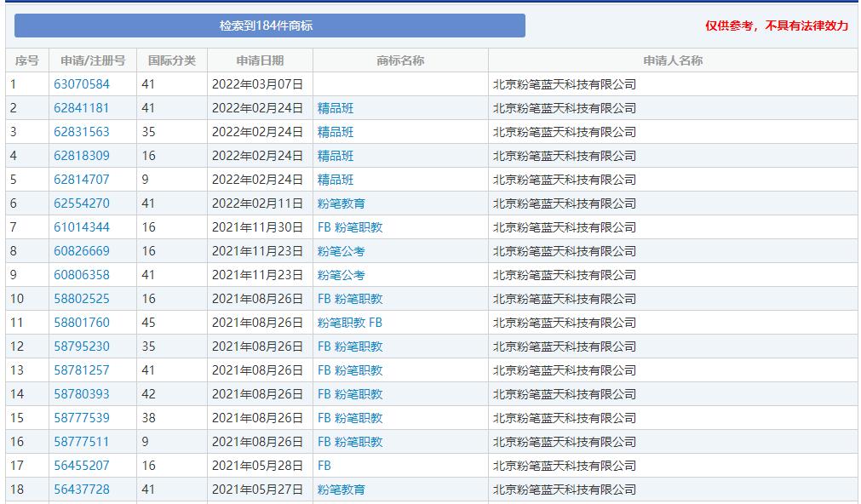
Task: Click trademark FB 粉笔职教 in row 13
Action: click(350, 370)
